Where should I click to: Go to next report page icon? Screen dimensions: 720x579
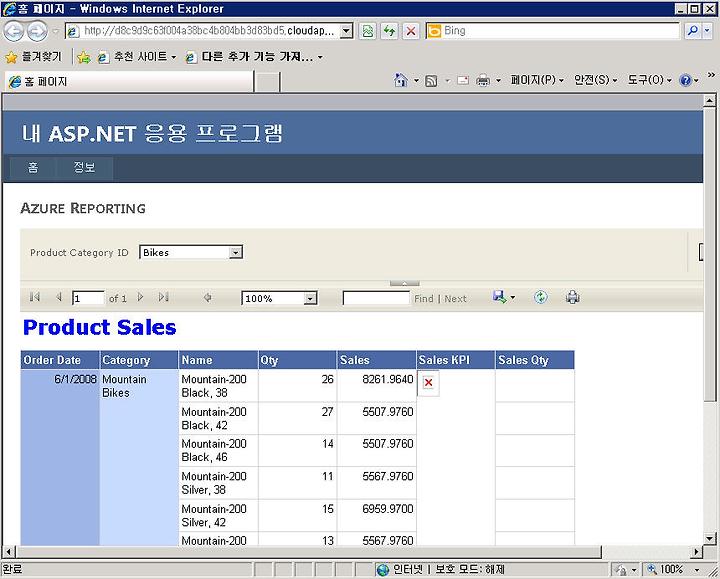click(141, 298)
